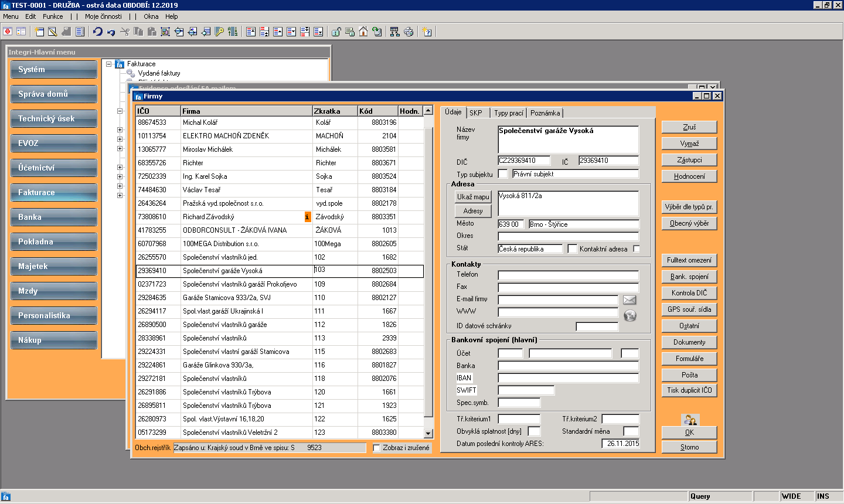
Task: Click the company list scroll-up arrow
Action: click(428, 110)
